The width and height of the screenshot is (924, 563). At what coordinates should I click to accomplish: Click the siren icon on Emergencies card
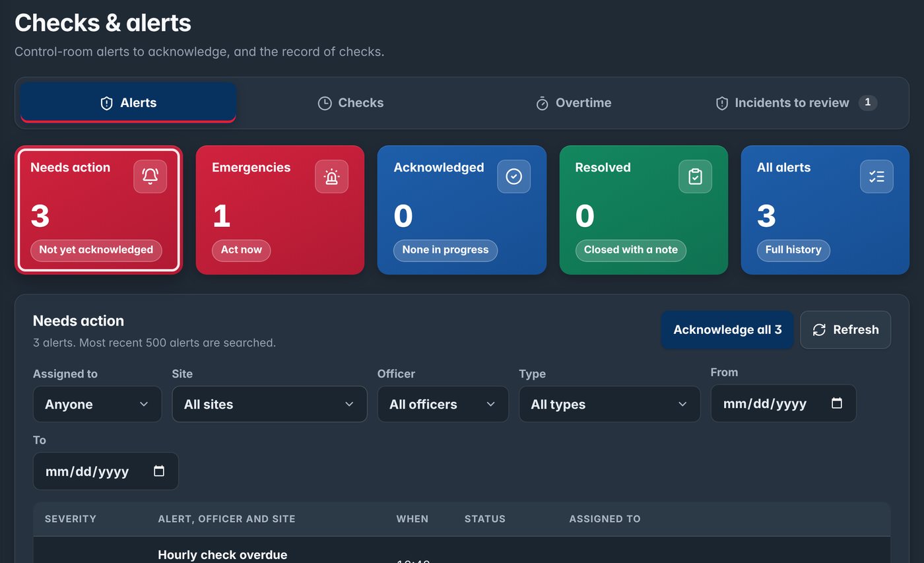click(331, 176)
